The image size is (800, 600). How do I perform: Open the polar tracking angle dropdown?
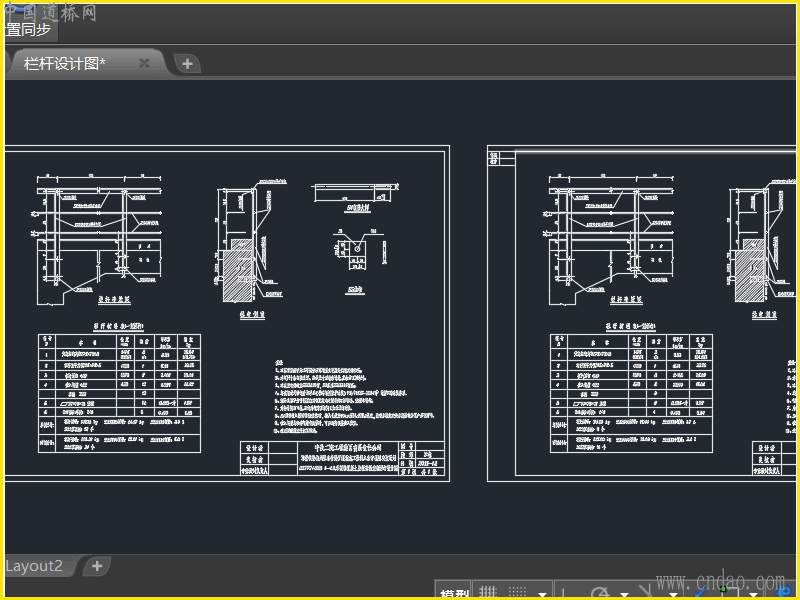tap(624, 594)
